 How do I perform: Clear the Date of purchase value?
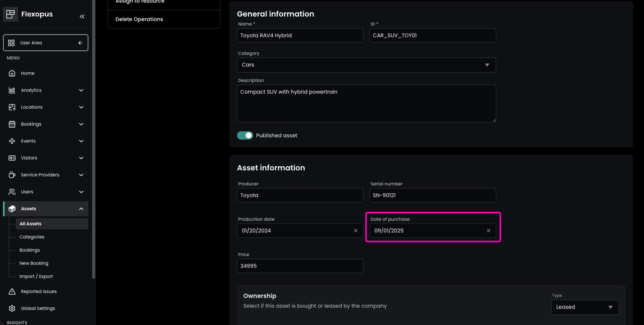coord(489,231)
